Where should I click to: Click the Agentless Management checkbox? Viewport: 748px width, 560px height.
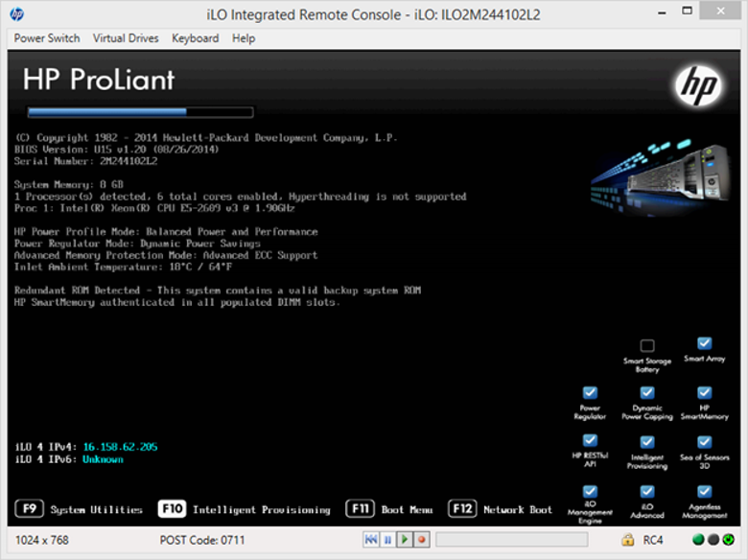(x=704, y=491)
